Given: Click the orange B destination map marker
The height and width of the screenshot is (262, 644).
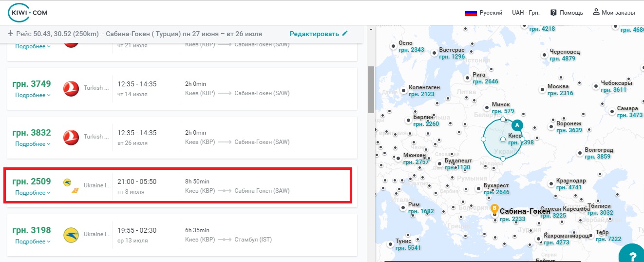Looking at the screenshot, I should 495,209.
